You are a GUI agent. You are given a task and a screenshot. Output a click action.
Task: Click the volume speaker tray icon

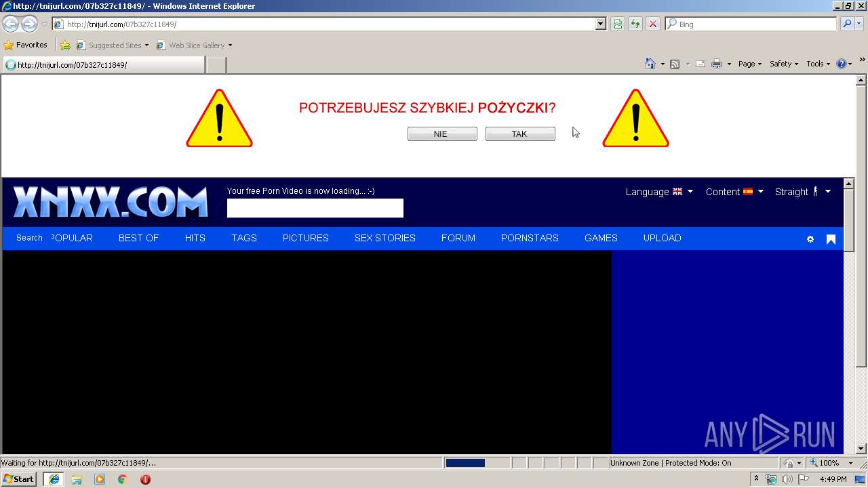pos(787,479)
